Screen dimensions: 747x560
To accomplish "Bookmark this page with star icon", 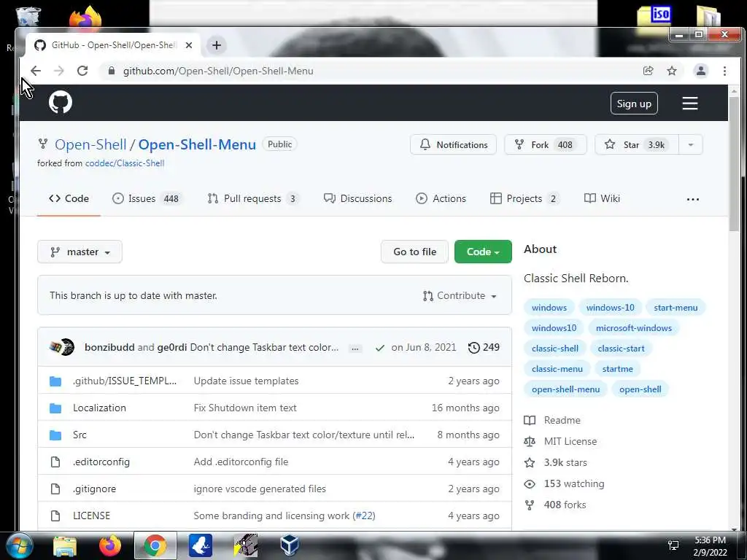I will point(672,71).
